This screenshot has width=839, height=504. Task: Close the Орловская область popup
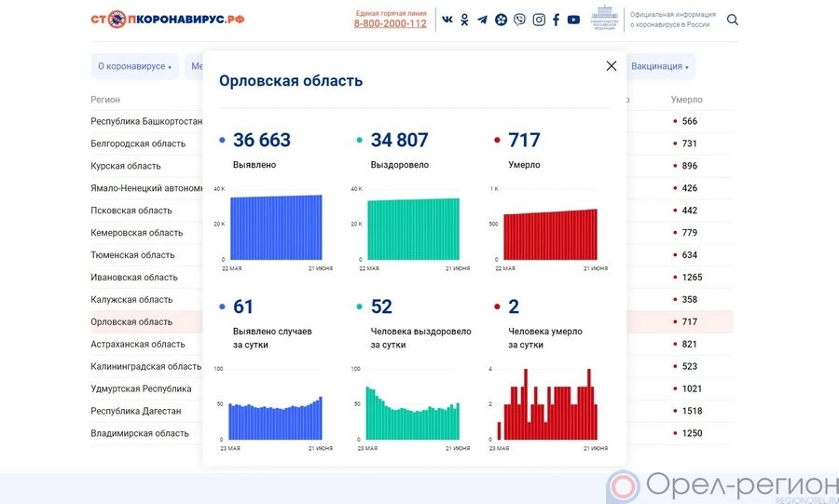coord(612,66)
